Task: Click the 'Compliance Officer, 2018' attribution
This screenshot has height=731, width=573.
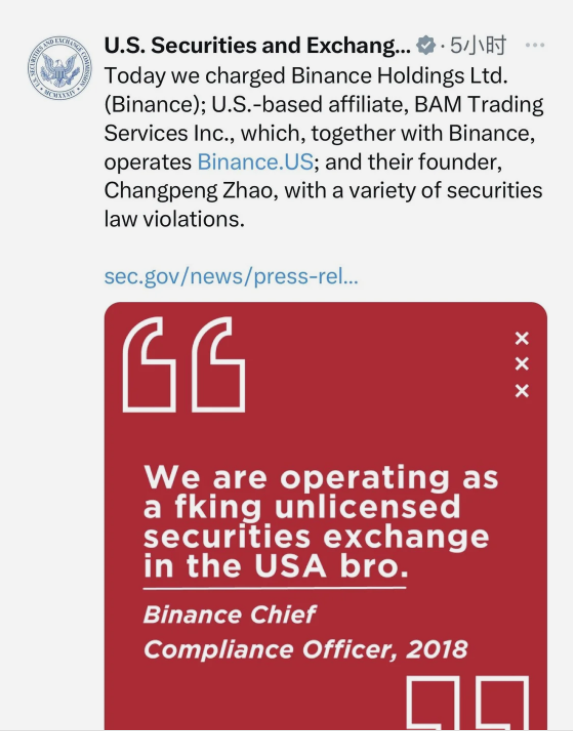Action: click(305, 649)
